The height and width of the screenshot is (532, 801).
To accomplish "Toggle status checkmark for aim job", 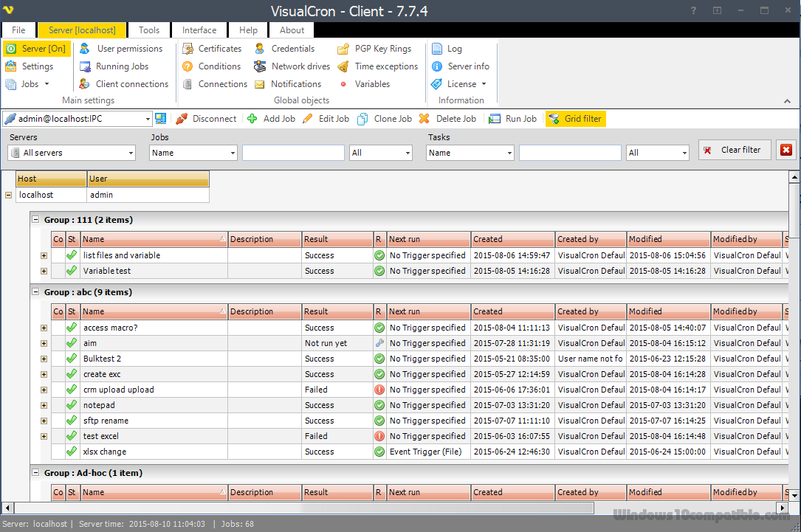I will 72,343.
